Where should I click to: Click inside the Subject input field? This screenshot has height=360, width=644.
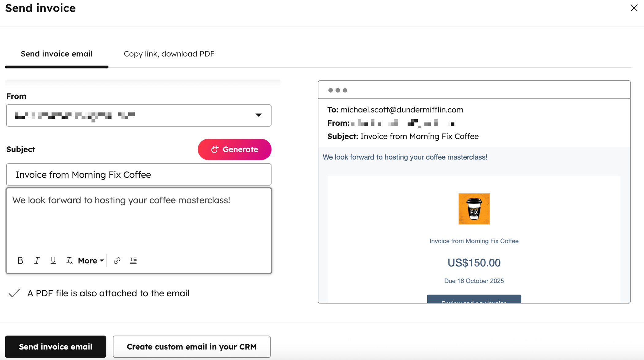click(139, 174)
